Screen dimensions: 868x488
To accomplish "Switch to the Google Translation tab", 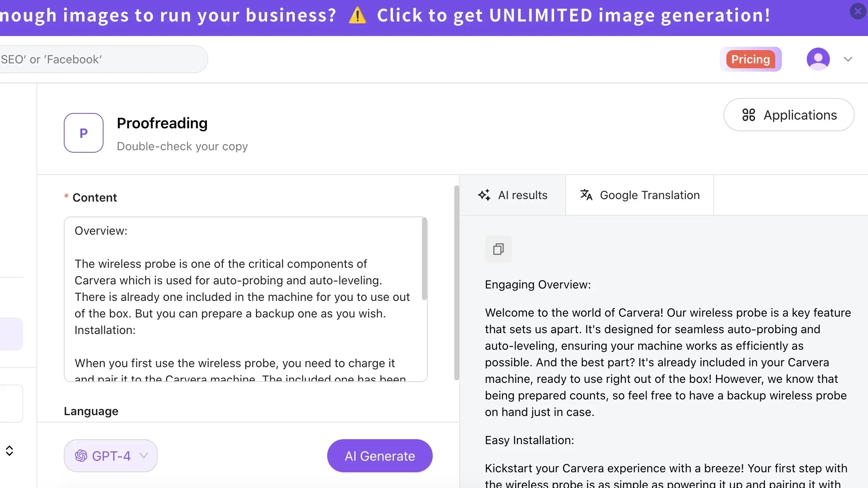I will (x=639, y=195).
